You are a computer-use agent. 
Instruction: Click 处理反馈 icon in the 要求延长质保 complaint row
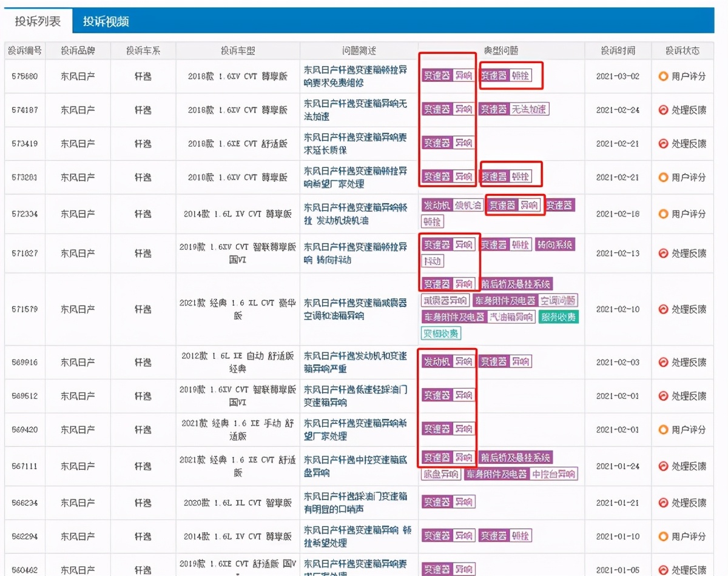664,144
